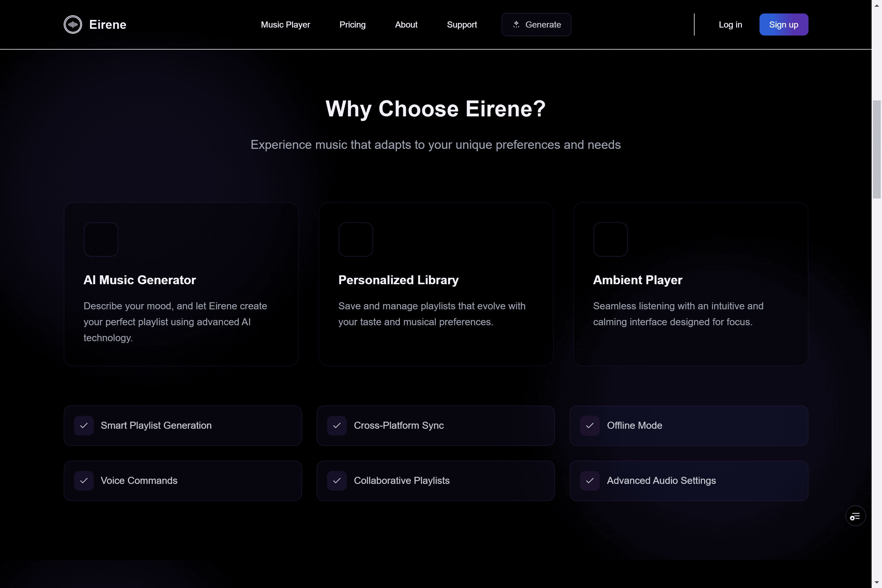Image resolution: width=882 pixels, height=588 pixels.
Task: Click the Cross-Platform Sync label
Action: click(399, 426)
